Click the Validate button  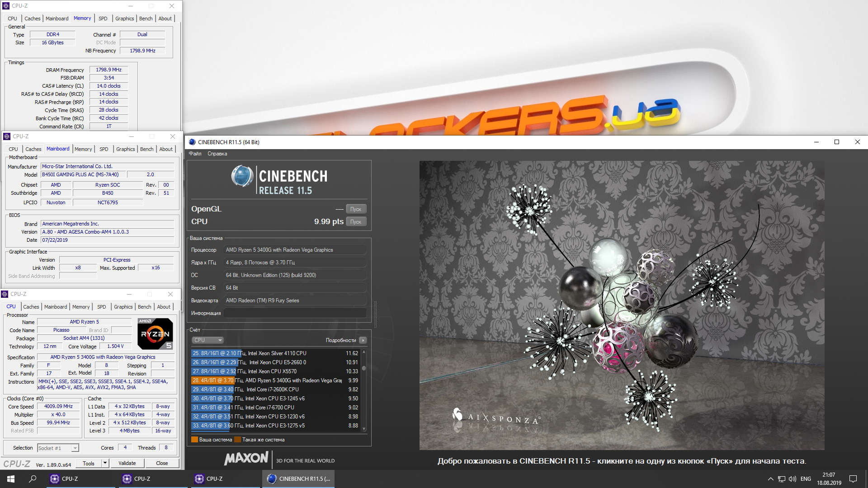tap(127, 463)
